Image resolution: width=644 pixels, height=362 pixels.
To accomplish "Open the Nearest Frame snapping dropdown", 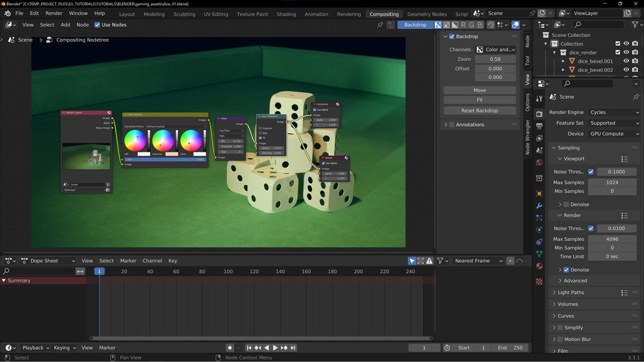I will pyautogui.click(x=478, y=261).
